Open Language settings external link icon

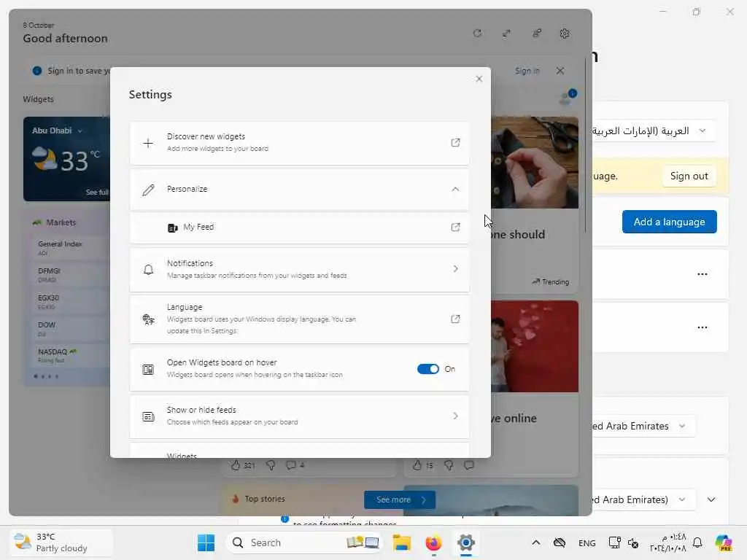point(455,319)
